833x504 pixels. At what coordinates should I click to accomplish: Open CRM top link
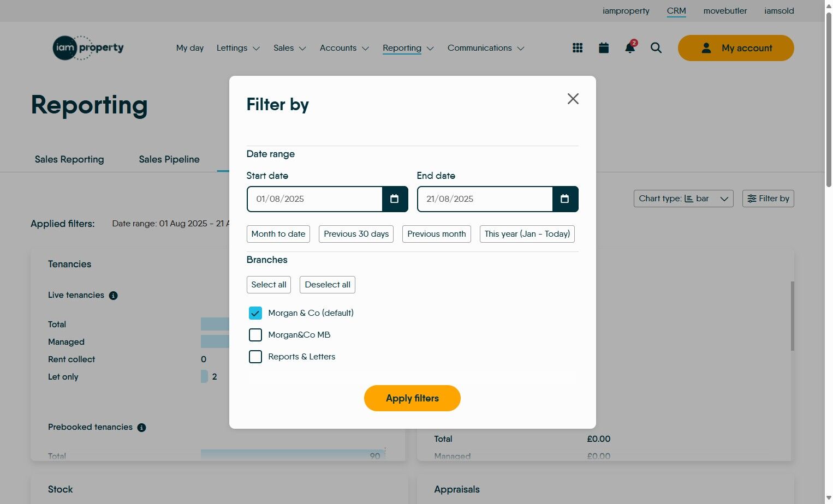(676, 11)
